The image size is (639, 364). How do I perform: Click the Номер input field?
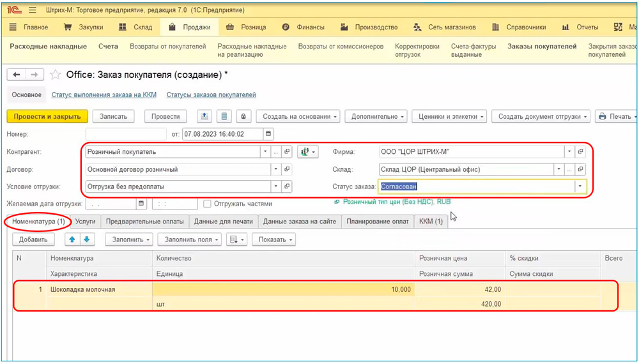tap(125, 134)
